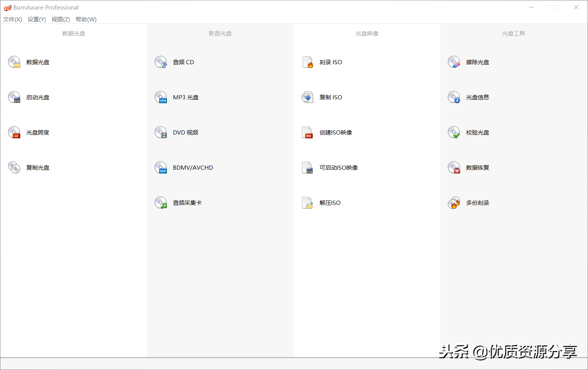The image size is (588, 370).
Task: Click the BDMV/AVCHD disc icon
Action: click(161, 167)
